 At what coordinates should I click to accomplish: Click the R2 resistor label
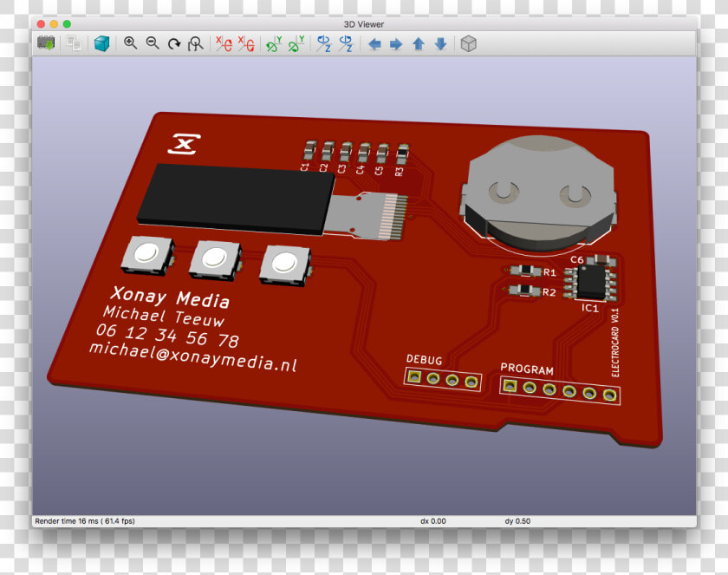tap(549, 292)
